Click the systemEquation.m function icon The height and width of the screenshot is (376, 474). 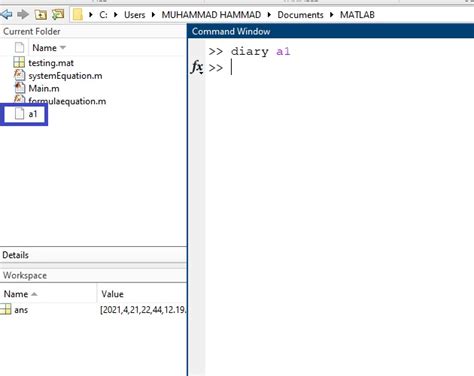(x=19, y=75)
